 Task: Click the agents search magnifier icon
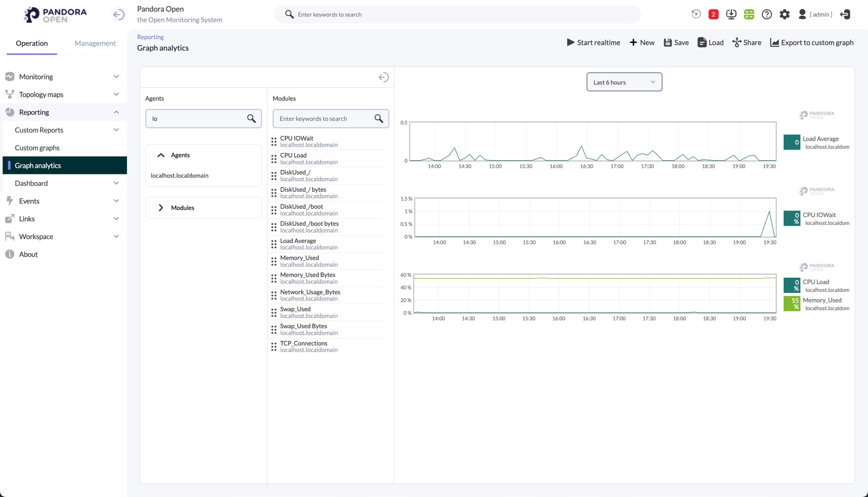[251, 119]
